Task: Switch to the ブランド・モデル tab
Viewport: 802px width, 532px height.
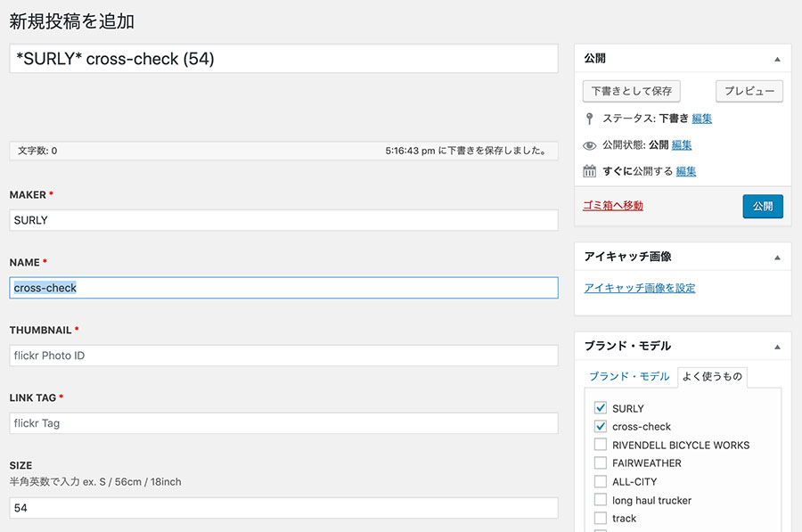Action: pyautogui.click(x=629, y=376)
